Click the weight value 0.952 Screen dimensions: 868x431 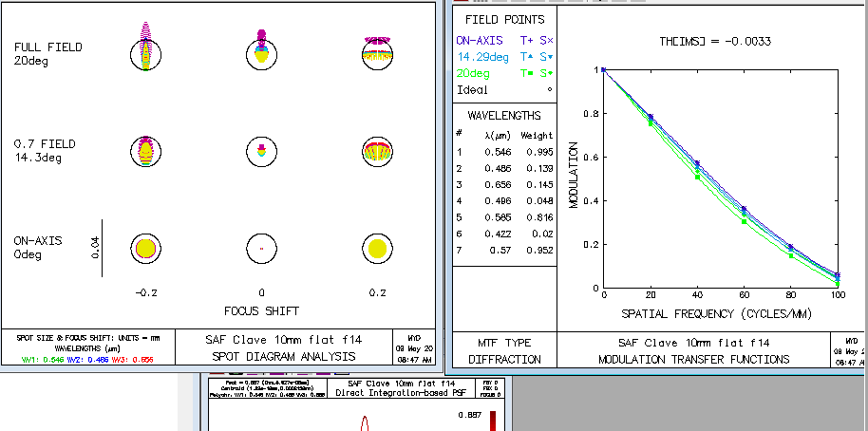[539, 250]
